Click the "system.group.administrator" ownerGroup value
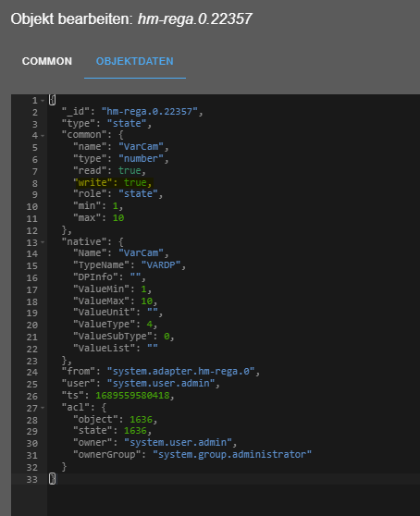420x516 pixels. pyautogui.click(x=231, y=454)
